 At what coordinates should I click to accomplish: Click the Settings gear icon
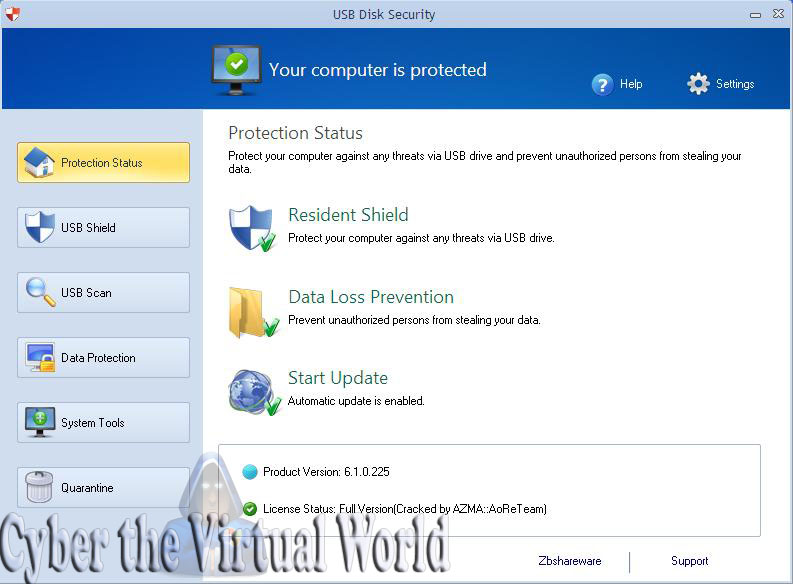pos(698,83)
